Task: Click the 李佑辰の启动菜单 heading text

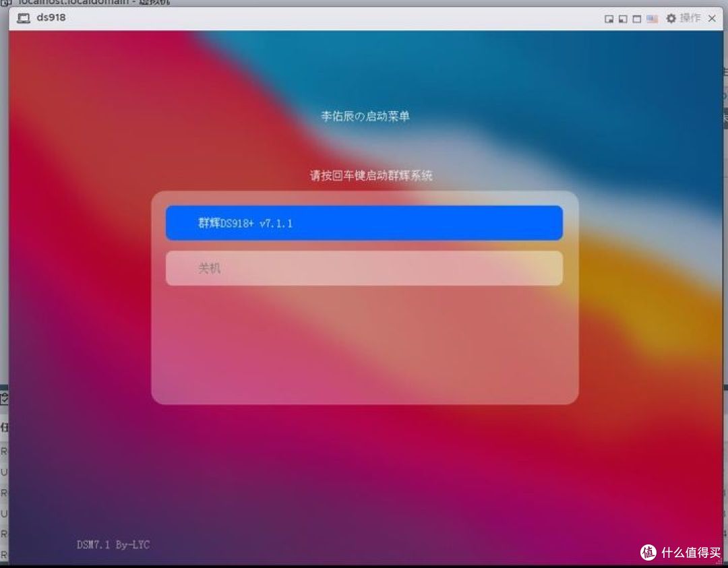Action: pyautogui.click(x=365, y=116)
